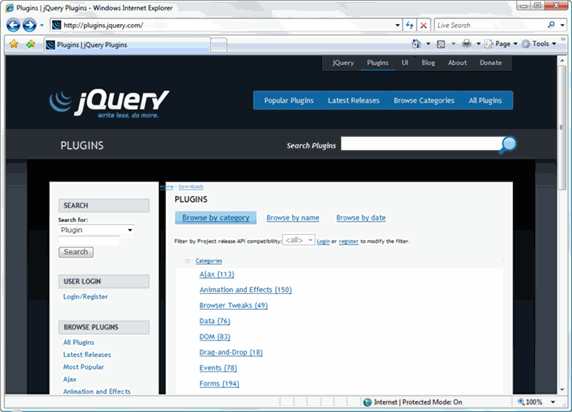Click the sidebar Search button
Screen dimensions: 572x412
[76, 252]
